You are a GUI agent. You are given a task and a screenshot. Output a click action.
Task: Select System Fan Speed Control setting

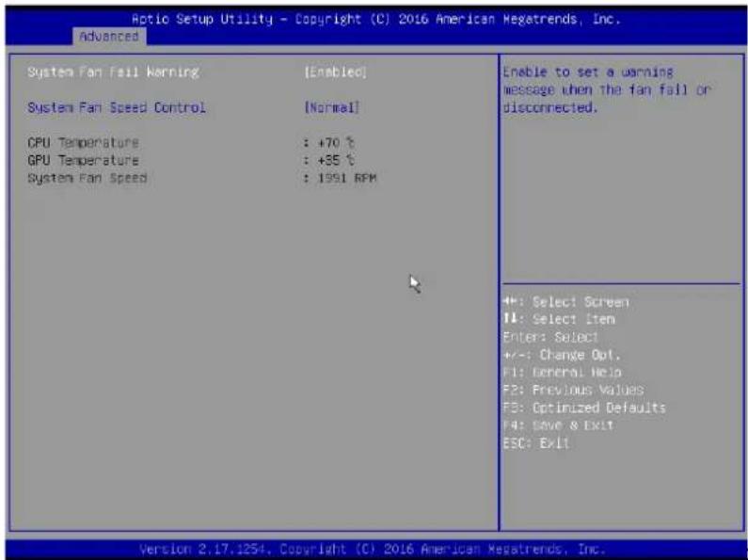pyautogui.click(x=117, y=107)
